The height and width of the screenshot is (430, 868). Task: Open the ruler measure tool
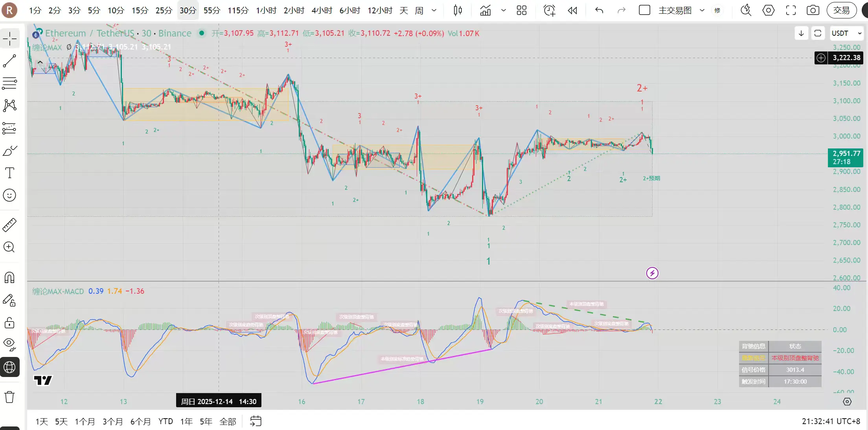pos(9,225)
